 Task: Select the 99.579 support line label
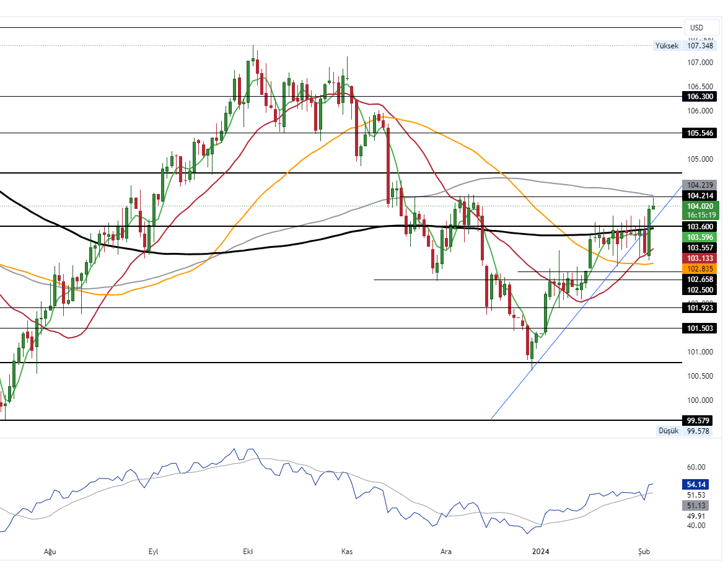pos(699,420)
